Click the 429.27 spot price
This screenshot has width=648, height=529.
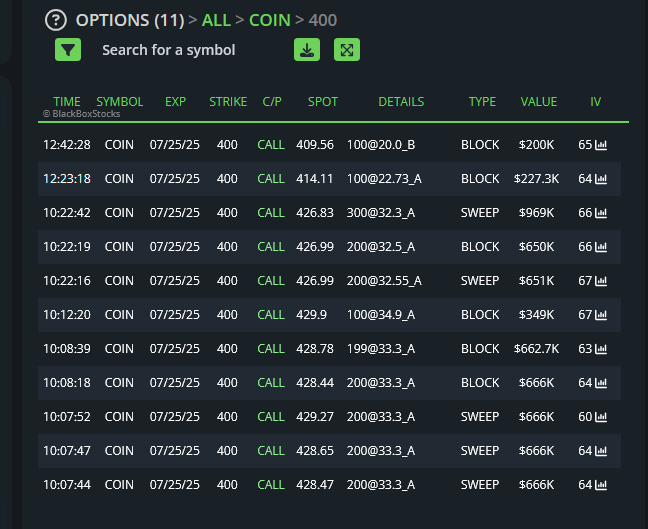315,417
